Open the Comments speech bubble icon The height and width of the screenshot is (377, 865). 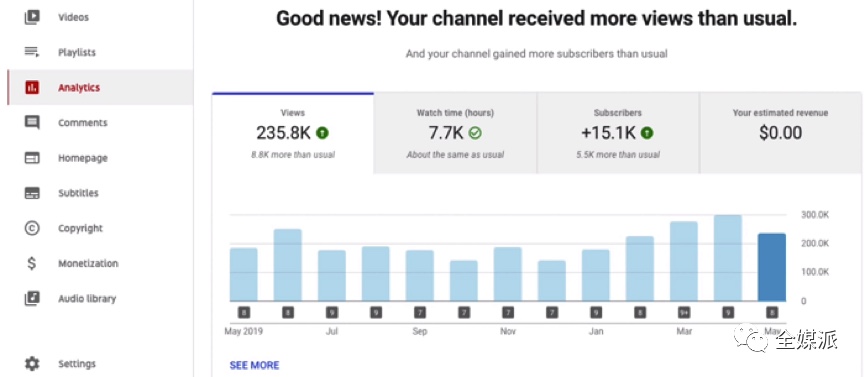pyautogui.click(x=32, y=123)
